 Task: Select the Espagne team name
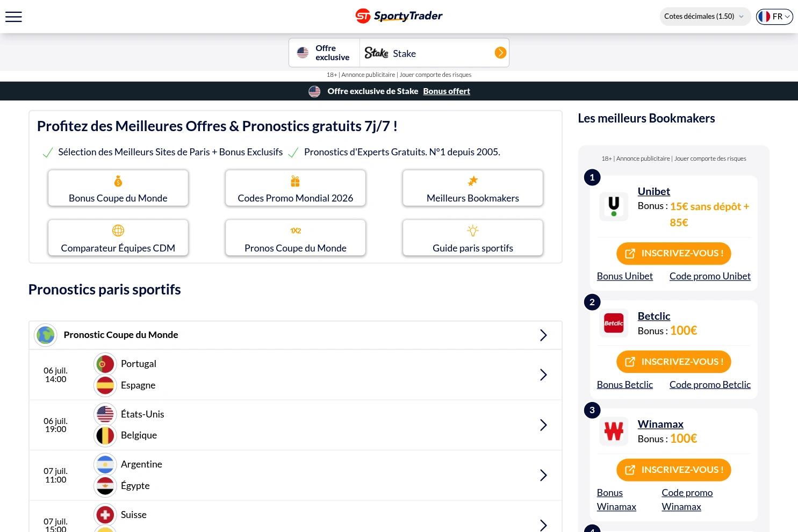[x=138, y=385]
